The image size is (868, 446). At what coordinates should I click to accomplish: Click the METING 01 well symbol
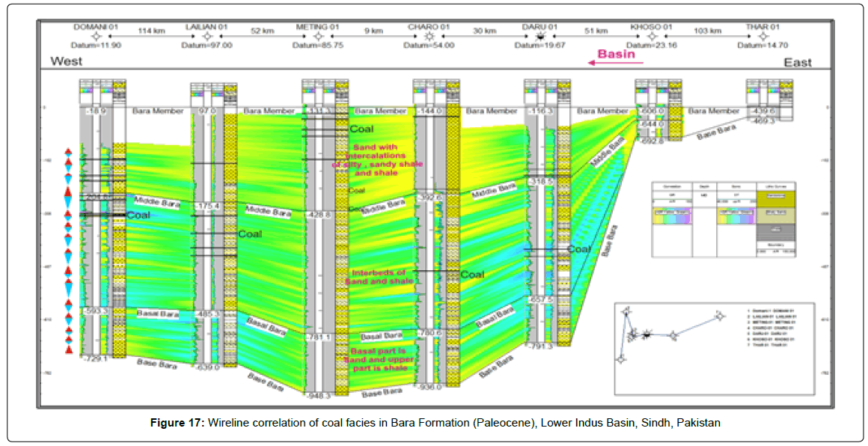pyautogui.click(x=318, y=36)
